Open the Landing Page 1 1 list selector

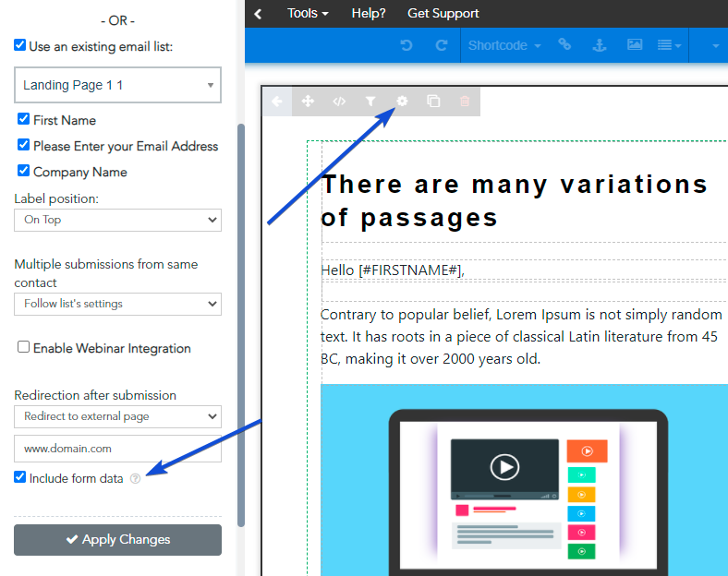(x=118, y=85)
